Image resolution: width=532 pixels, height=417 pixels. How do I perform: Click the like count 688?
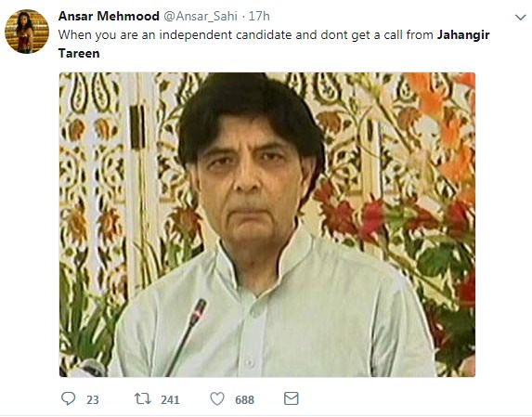click(244, 400)
